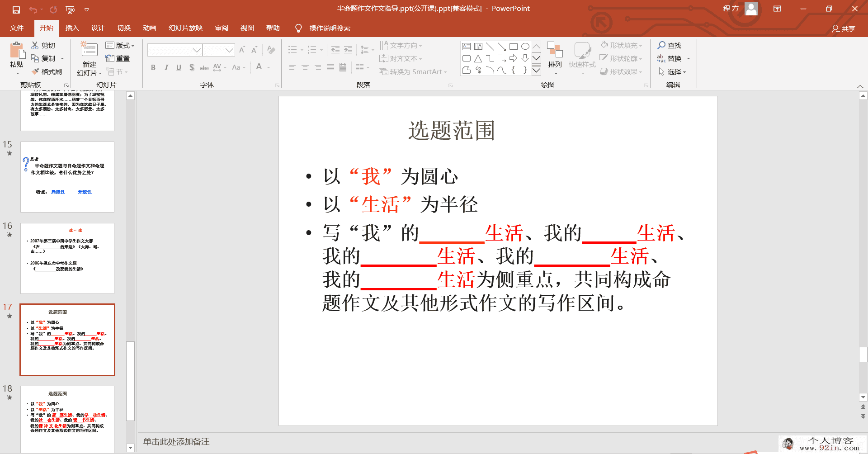The height and width of the screenshot is (454, 868).
Task: Switch to Design (设计) tab
Action: [x=98, y=28]
